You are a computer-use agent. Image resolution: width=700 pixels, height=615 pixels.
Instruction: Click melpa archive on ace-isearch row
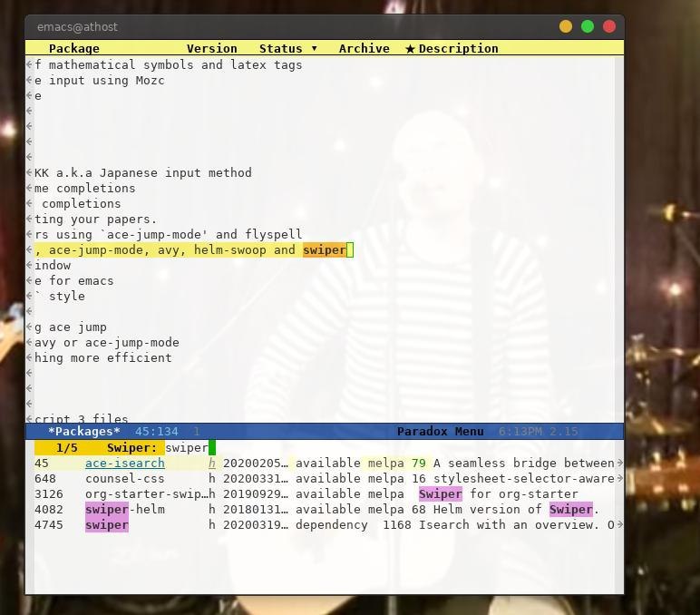click(x=385, y=464)
